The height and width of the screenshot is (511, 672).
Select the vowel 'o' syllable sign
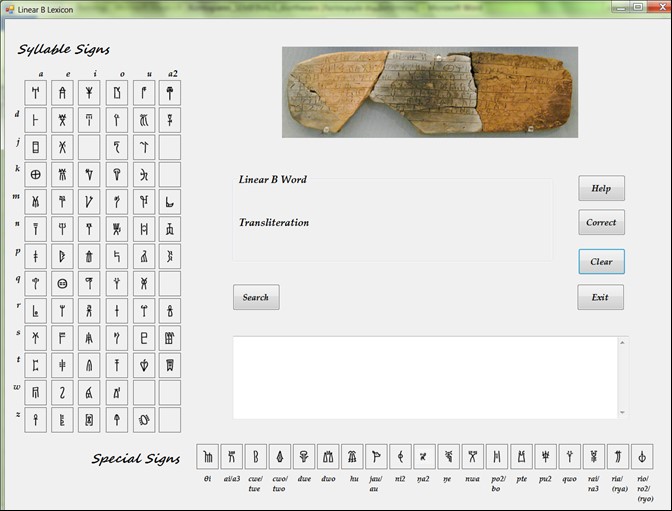click(117, 93)
